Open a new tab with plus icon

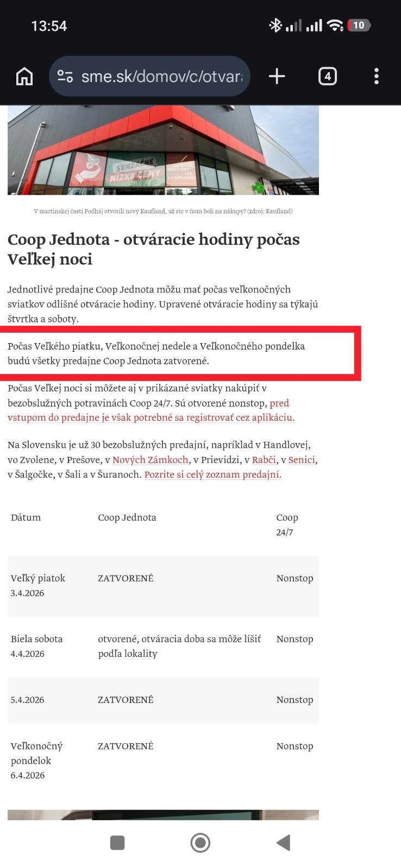coord(277,77)
